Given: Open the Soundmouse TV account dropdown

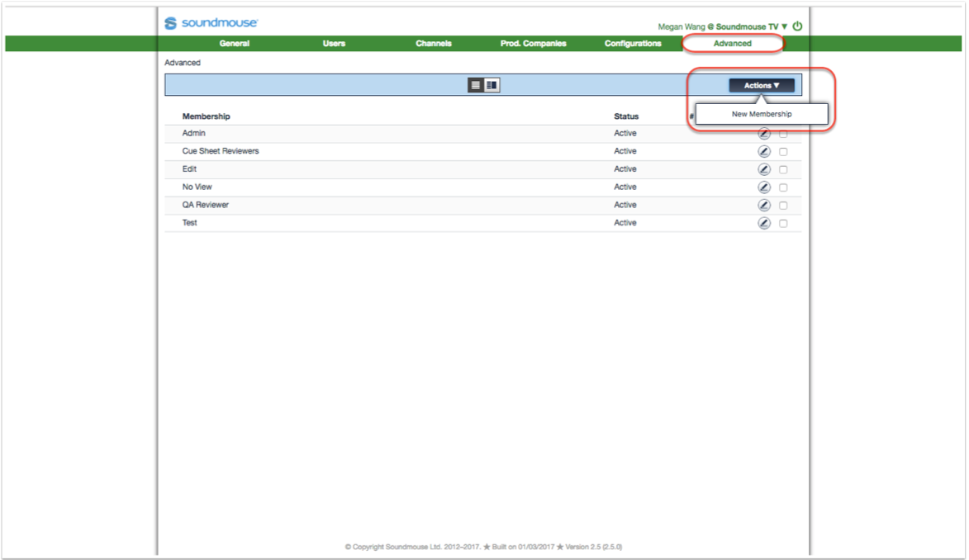Looking at the screenshot, I should 752,26.
